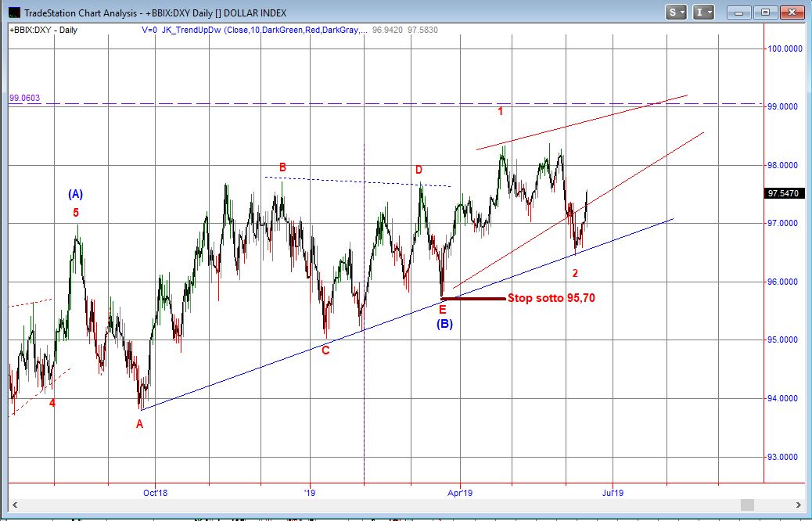Open the I interval-linking dropdown in title bar

(704, 13)
